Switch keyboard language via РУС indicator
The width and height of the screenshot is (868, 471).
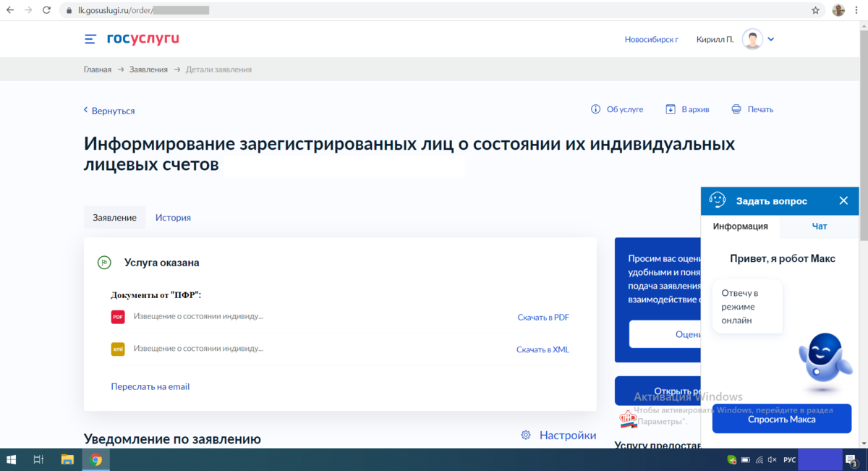pos(788,459)
